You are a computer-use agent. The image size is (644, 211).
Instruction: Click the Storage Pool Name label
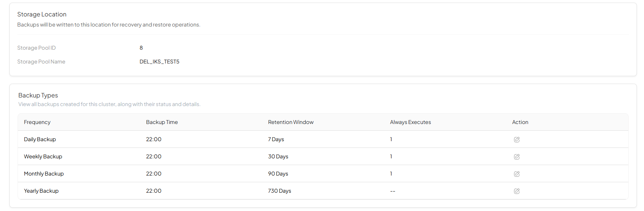(x=41, y=62)
